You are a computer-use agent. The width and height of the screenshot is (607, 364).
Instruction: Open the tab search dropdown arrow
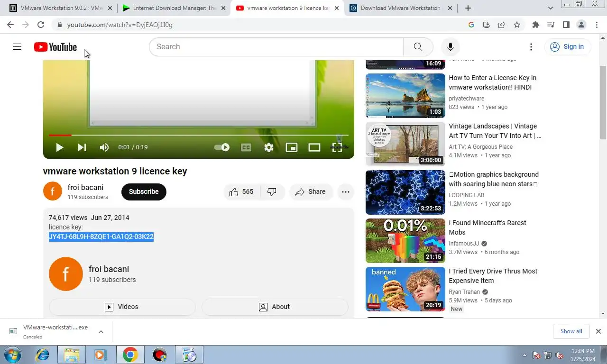point(551,8)
